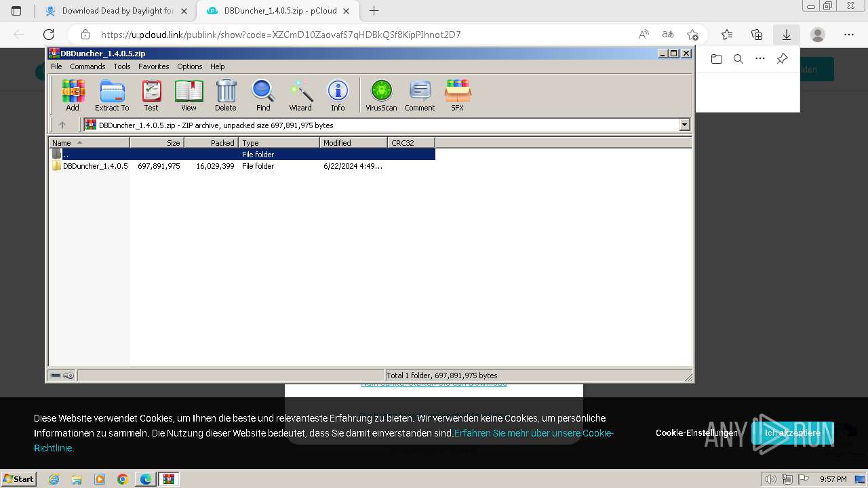
Task: Open Edge Collections icon
Action: coord(757,35)
